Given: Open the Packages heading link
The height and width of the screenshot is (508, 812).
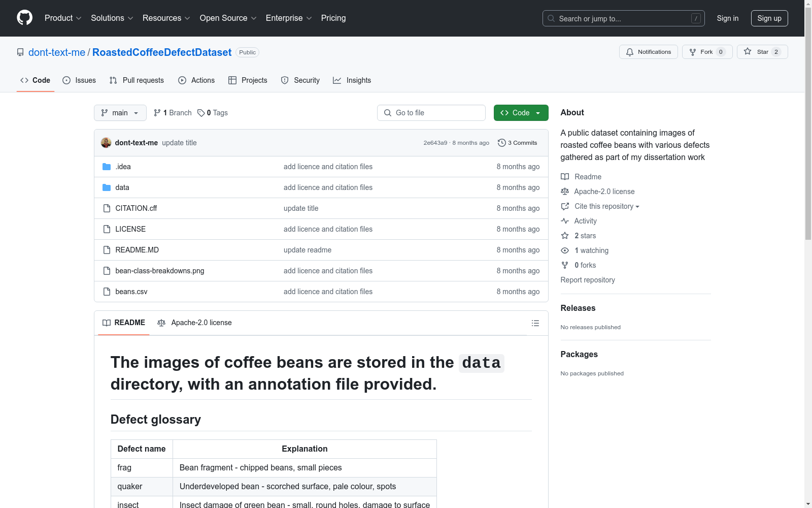Looking at the screenshot, I should click(579, 354).
